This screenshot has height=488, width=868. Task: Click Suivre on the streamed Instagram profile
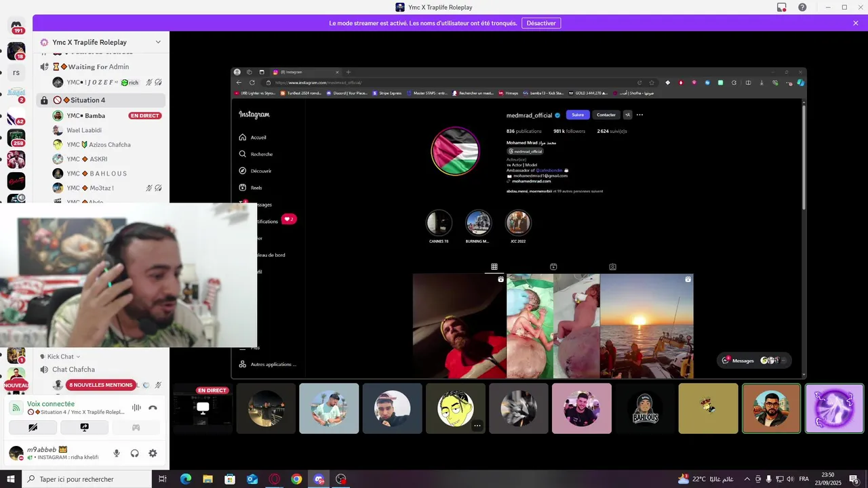tap(578, 115)
